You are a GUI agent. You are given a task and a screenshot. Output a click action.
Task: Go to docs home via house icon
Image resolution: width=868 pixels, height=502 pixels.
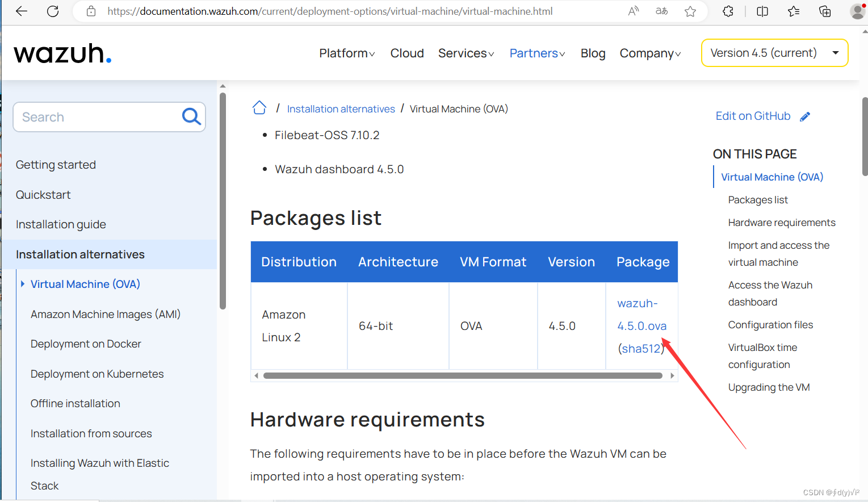click(x=259, y=108)
